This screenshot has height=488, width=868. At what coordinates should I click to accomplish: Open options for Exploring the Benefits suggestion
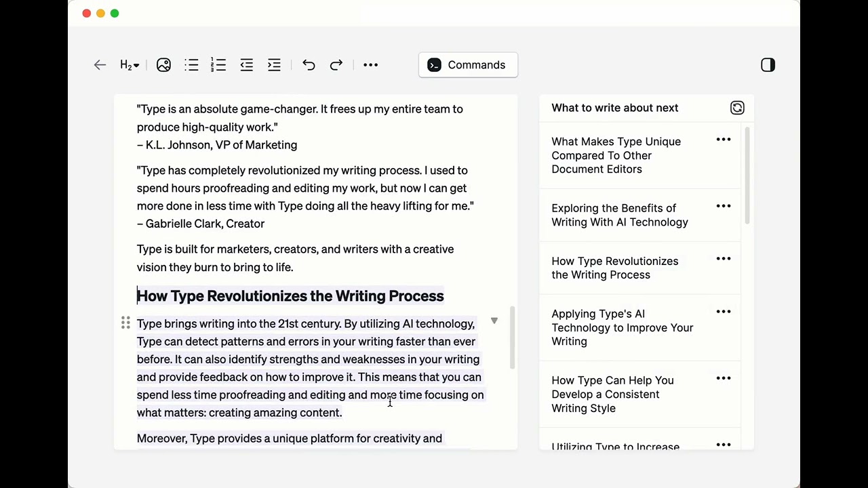pos(724,206)
